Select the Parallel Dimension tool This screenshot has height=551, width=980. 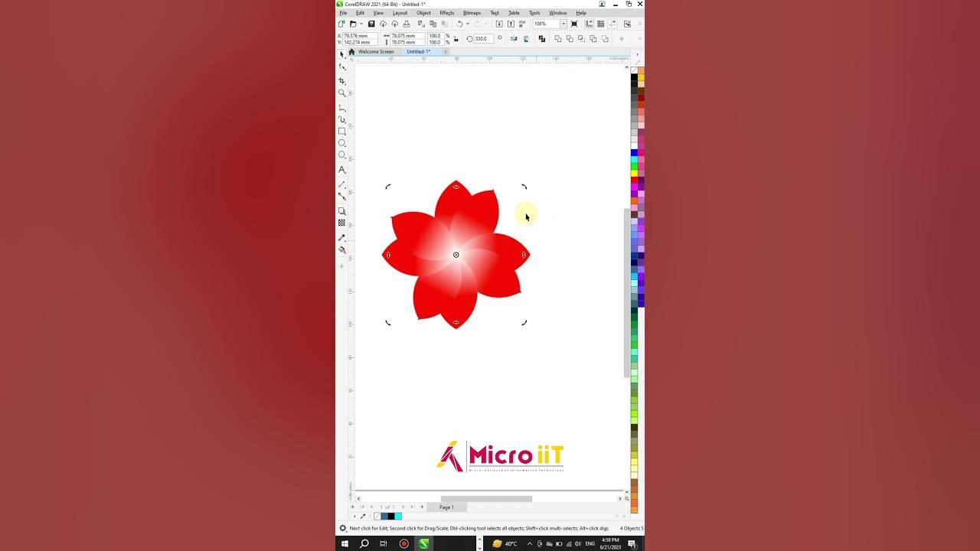click(x=342, y=184)
